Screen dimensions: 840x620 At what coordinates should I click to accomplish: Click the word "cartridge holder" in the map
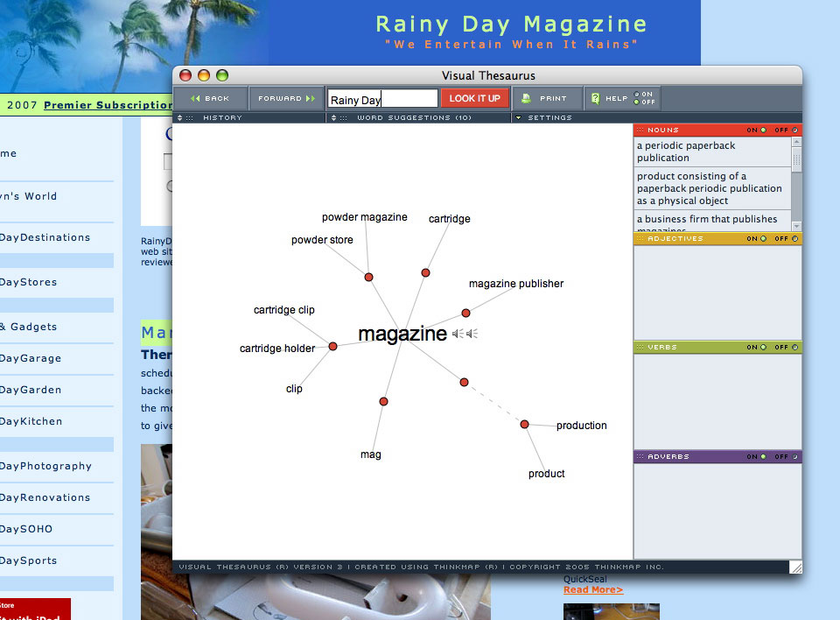[277, 349]
